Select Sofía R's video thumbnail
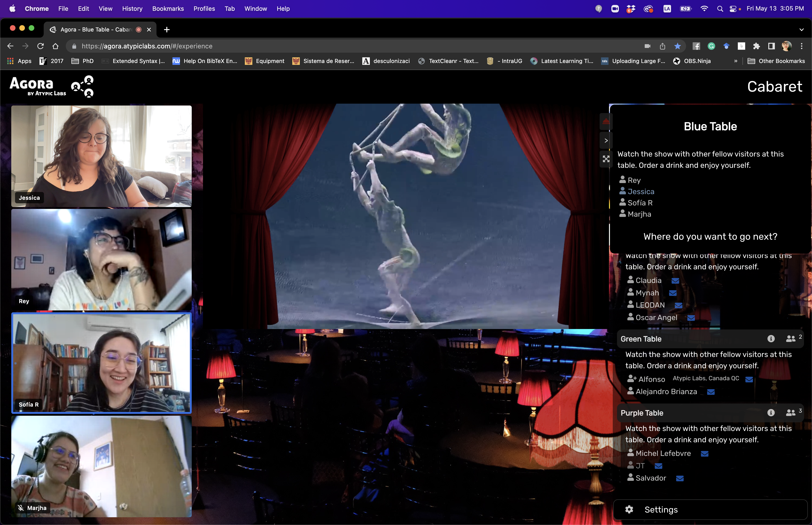The width and height of the screenshot is (812, 525). point(101,363)
